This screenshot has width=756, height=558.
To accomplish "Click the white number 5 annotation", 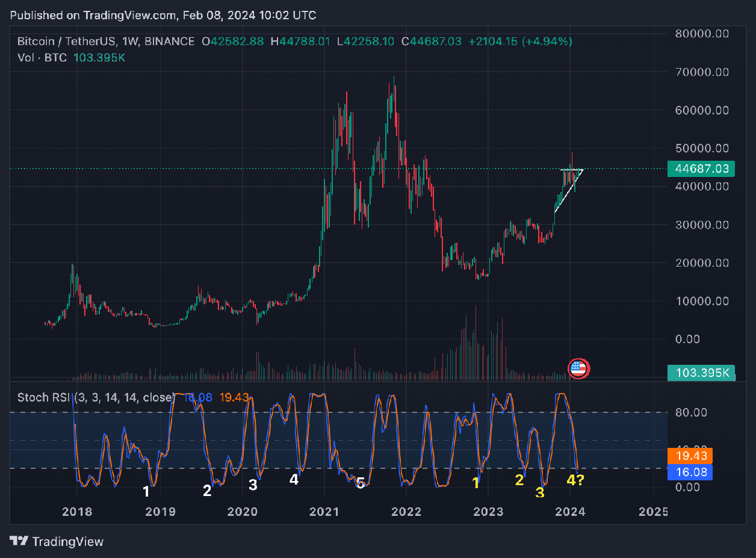I will 360,482.
